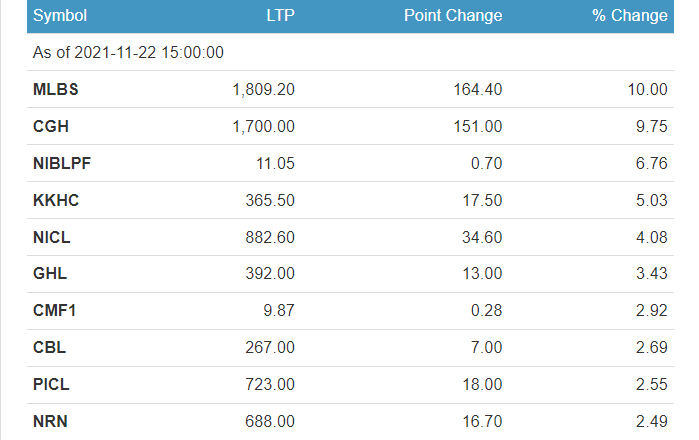Select the NIBLPF percent change 6.76
Viewport: 699px width, 440px height.
[x=651, y=163]
